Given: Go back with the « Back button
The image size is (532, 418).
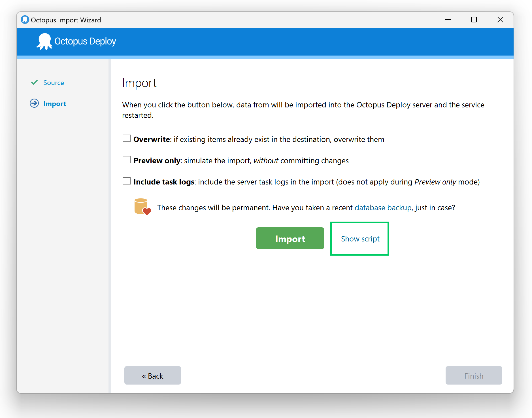Looking at the screenshot, I should click(x=153, y=375).
